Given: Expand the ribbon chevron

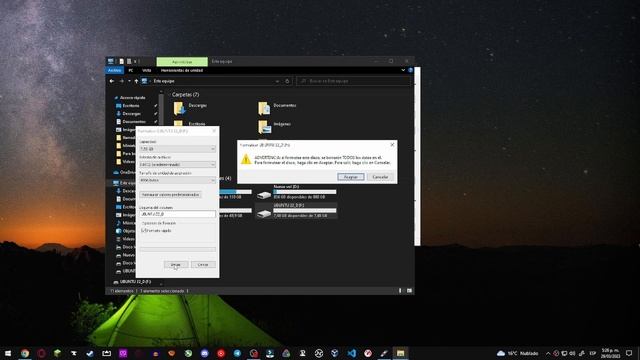Looking at the screenshot, I should click(403, 70).
